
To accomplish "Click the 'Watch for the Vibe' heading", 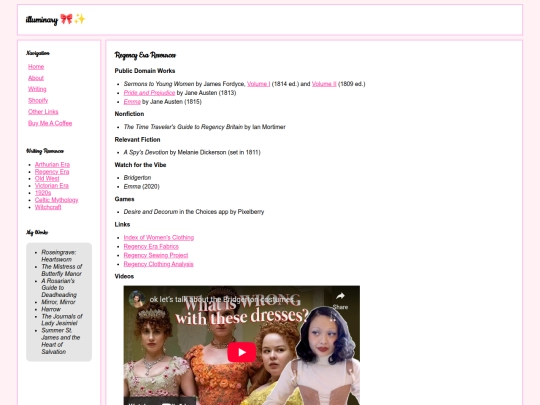I will 140,165.
